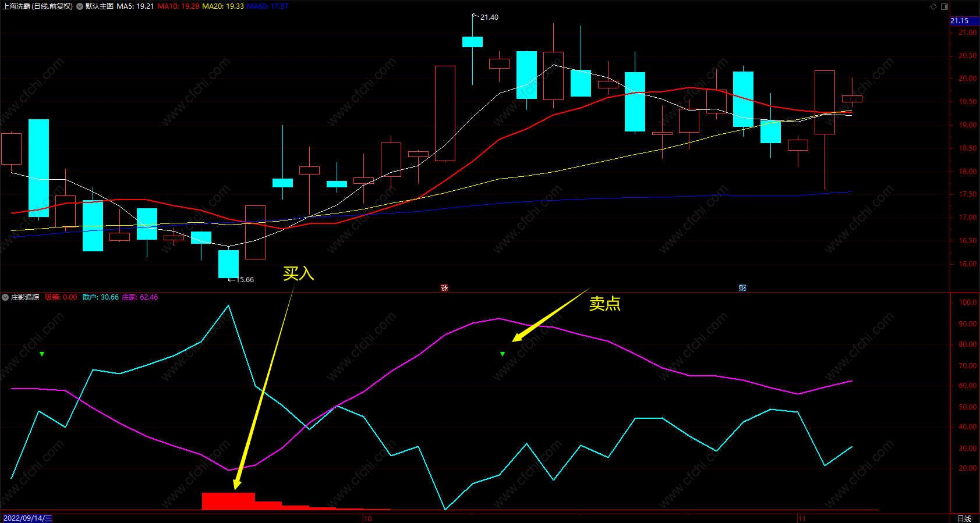Click the diamond icon at top right
The height and width of the screenshot is (523, 980).
934,6
